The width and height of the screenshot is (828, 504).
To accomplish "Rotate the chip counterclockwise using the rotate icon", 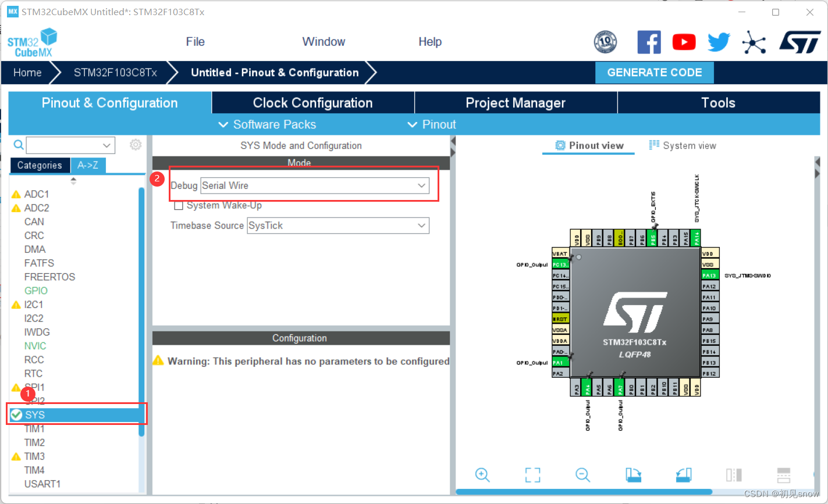I will point(683,475).
